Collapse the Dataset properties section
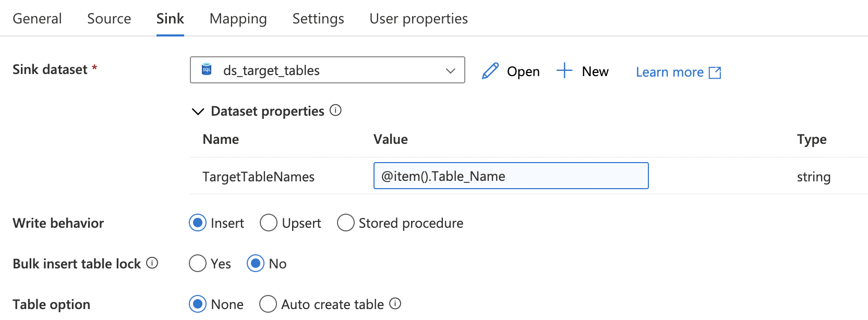 point(198,112)
